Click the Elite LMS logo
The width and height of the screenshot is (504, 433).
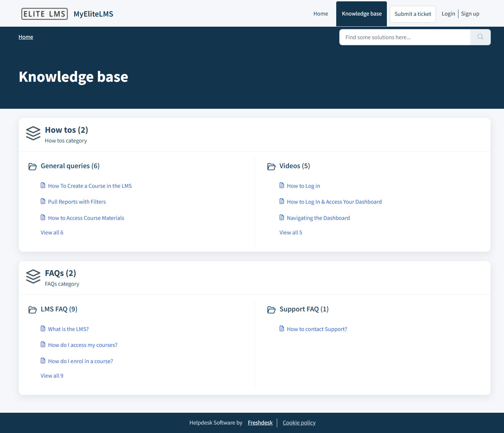[x=45, y=14]
